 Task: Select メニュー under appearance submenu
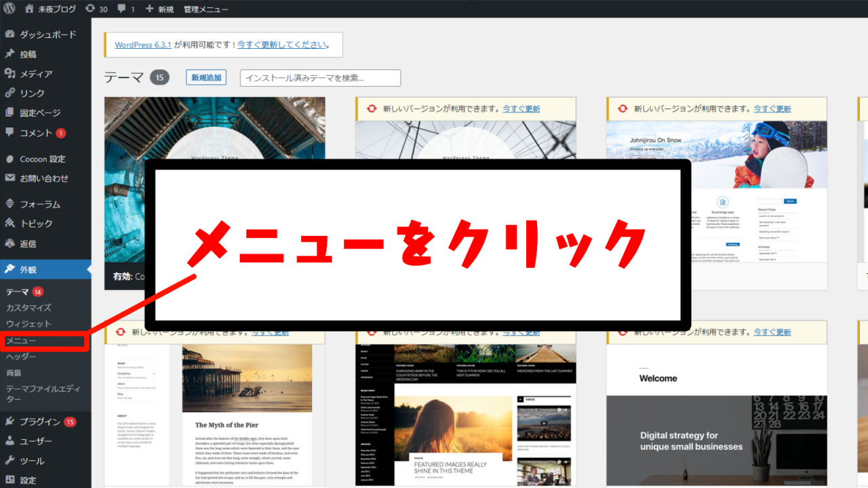point(21,340)
